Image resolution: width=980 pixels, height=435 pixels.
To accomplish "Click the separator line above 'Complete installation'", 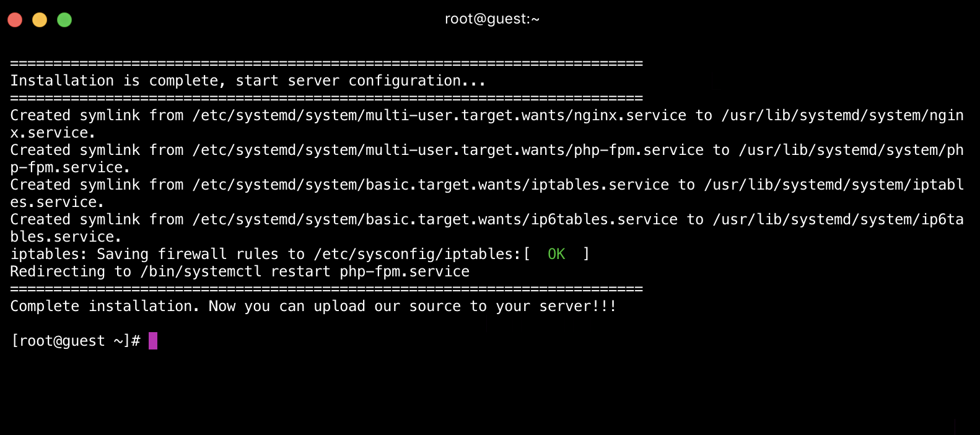I will pos(326,289).
